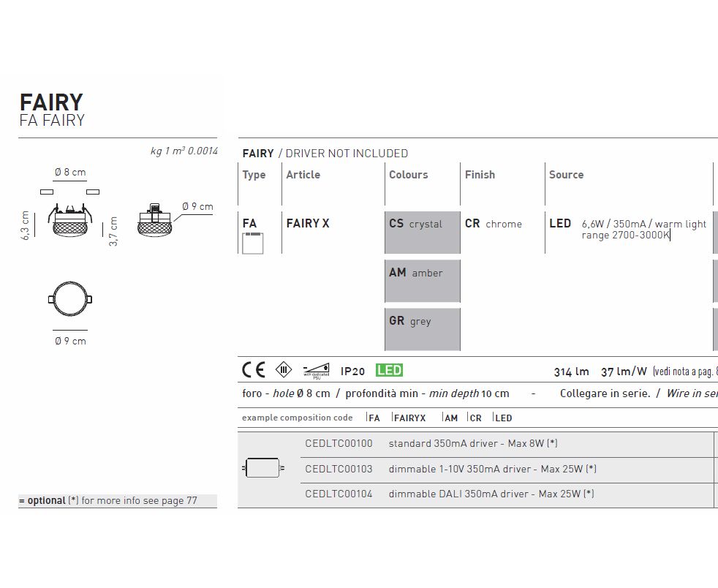Select the GR grey colour option
The image size is (718, 588).
(422, 329)
